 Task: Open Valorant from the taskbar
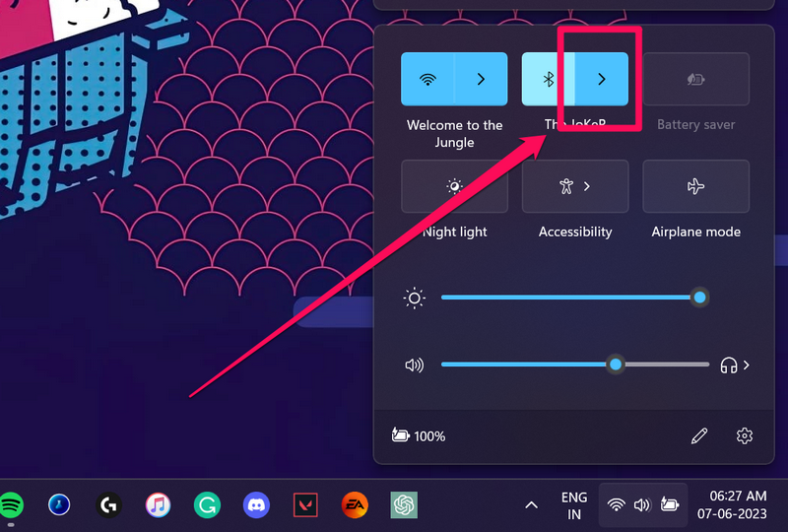[x=305, y=504]
